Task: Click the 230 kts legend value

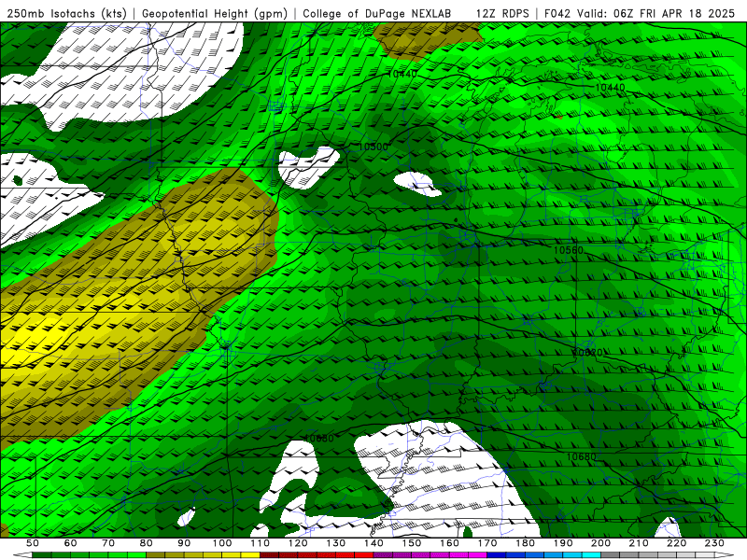Action: (x=715, y=543)
